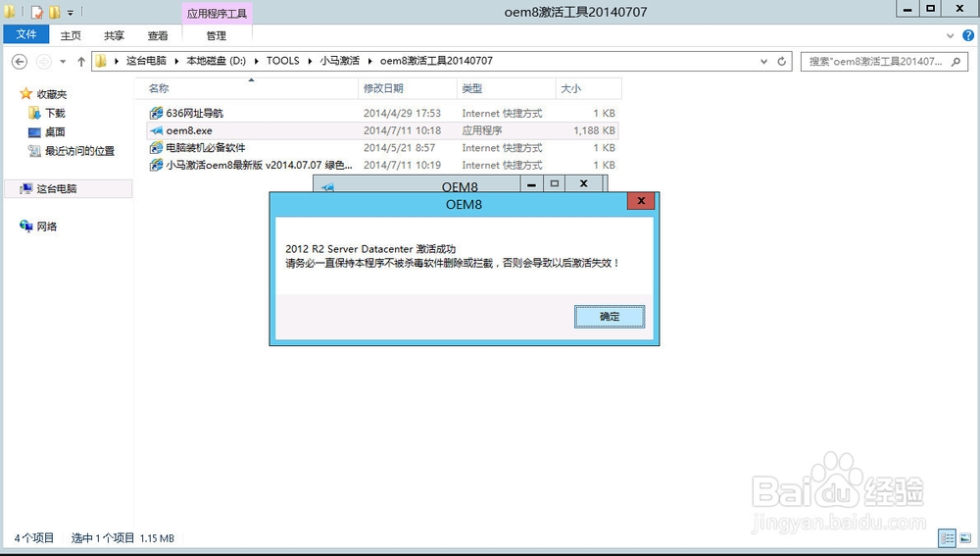Screen dimensions: 980x556
Task: Open 最近访问的位置 in sidebar
Action: (79, 151)
